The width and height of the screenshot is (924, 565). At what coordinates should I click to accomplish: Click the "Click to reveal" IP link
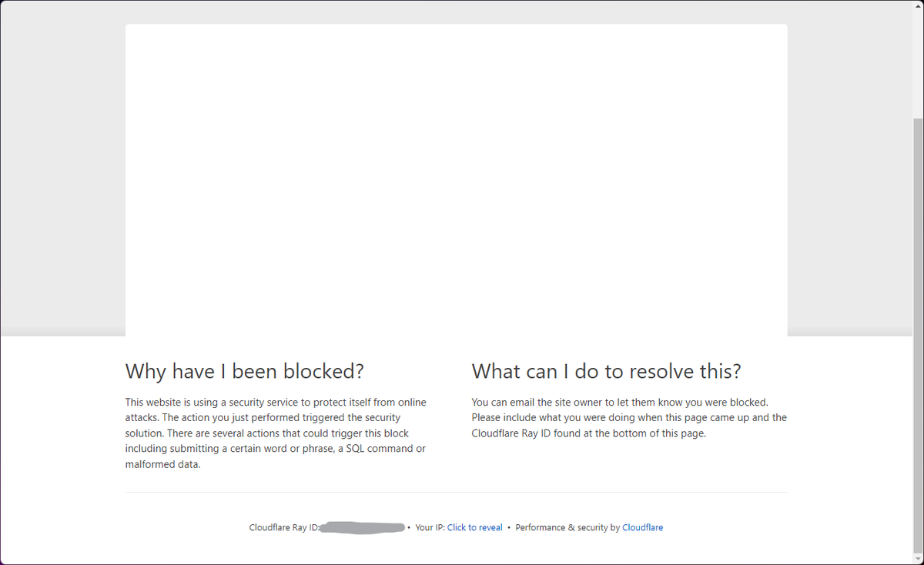pos(474,527)
